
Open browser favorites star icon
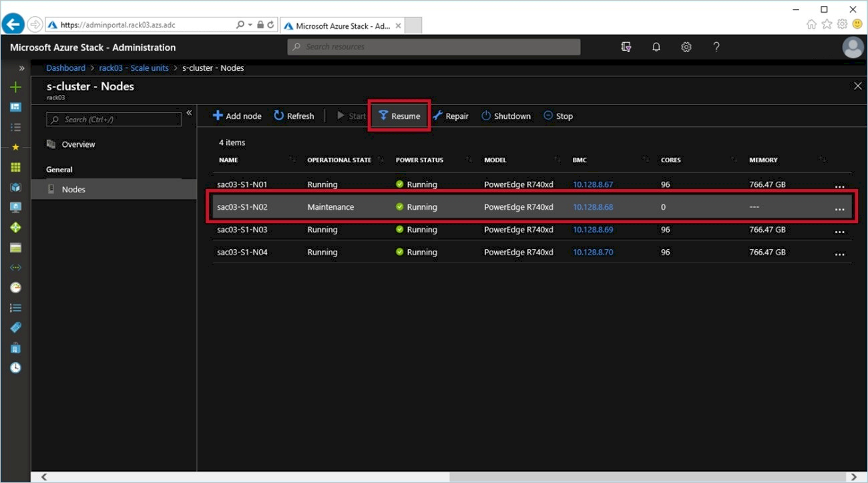[x=827, y=24]
